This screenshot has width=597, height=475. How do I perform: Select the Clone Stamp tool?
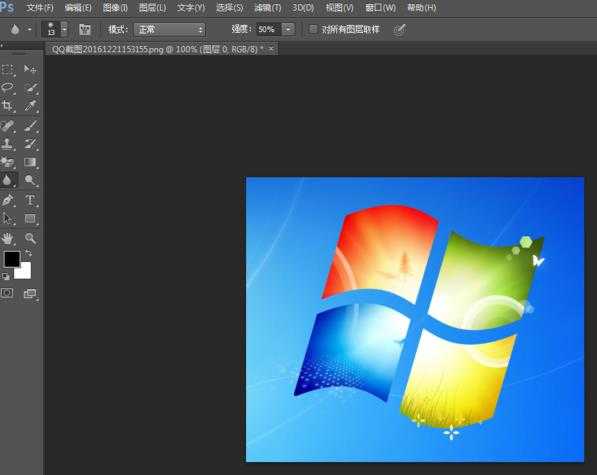[7, 143]
